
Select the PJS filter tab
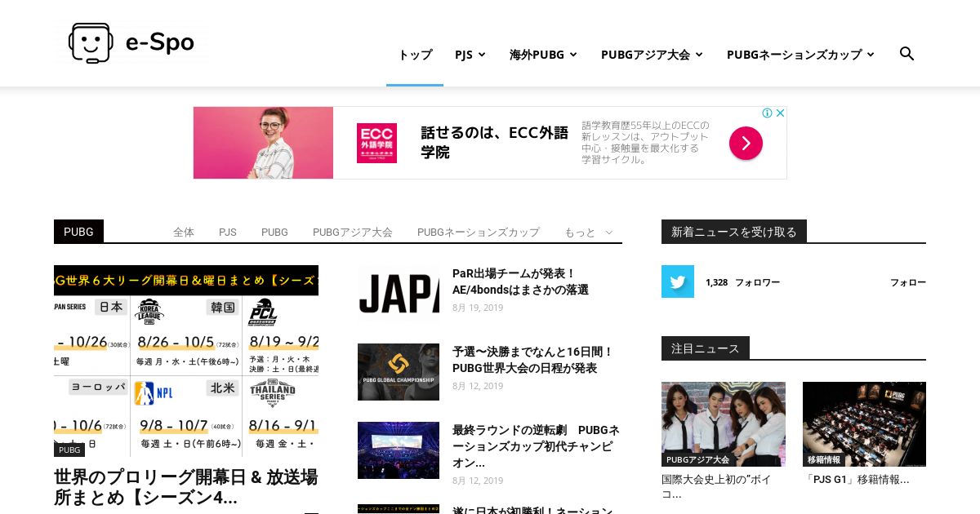click(228, 233)
